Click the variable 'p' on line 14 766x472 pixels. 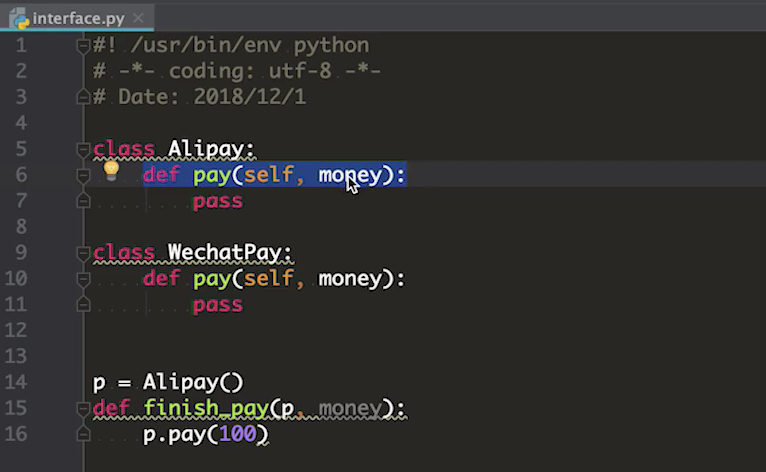(99, 384)
